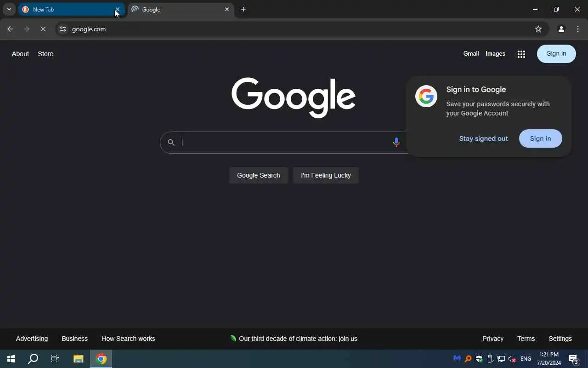Image resolution: width=588 pixels, height=368 pixels.
Task: Open File Explorer from the taskbar
Action: coord(79,359)
